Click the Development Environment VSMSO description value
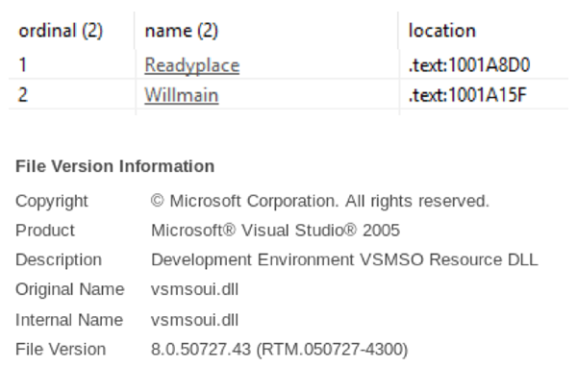 tap(344, 259)
